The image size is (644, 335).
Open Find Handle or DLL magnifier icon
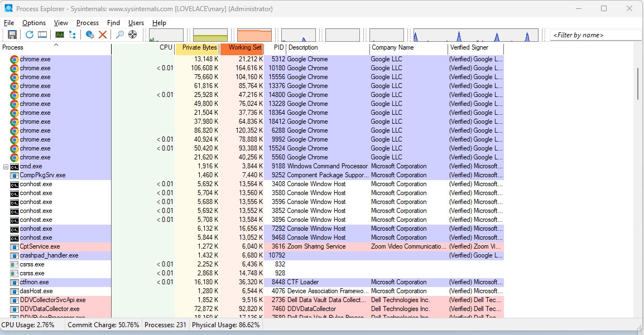click(120, 35)
